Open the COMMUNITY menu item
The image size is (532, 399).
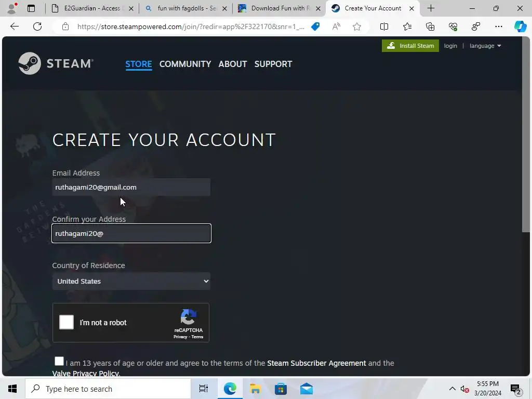[x=185, y=64]
